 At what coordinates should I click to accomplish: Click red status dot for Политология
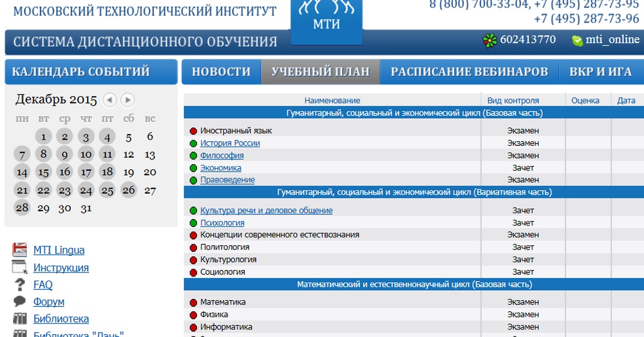[194, 247]
